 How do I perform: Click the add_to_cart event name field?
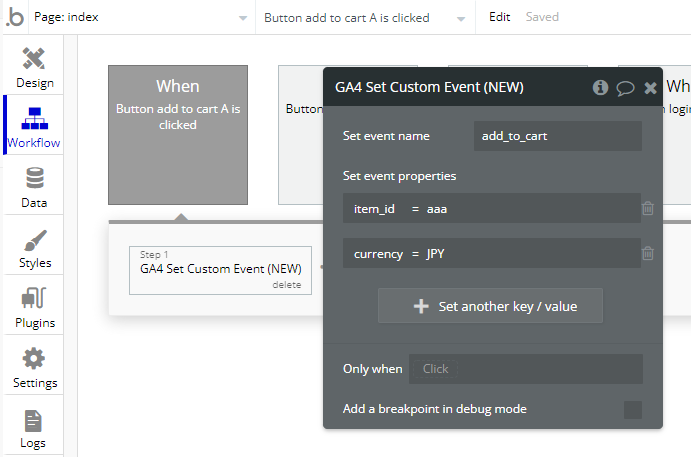point(557,136)
